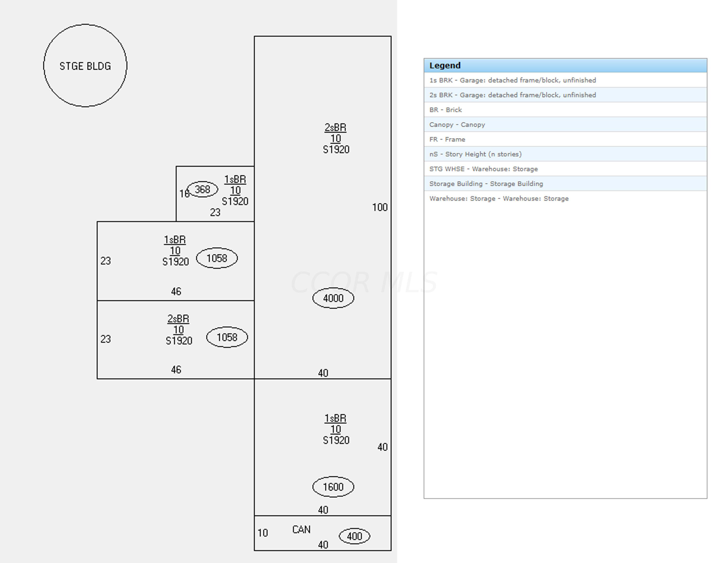Click legend entry 'Warehouse: Storage - Warehouse: Storage'
Viewport: 728px width, 563px height.
pos(565,198)
